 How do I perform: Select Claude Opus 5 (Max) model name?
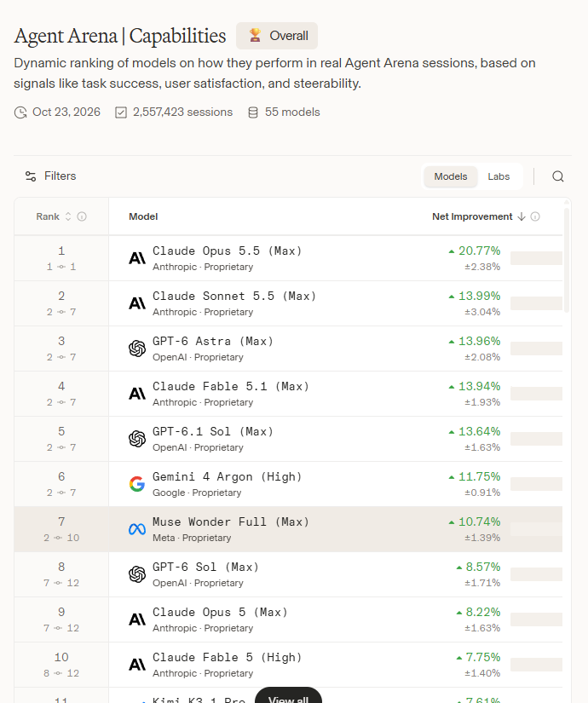coord(220,613)
